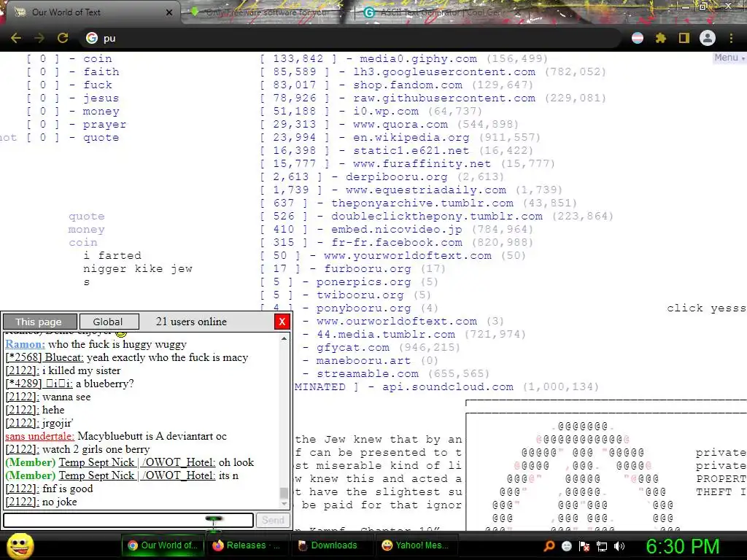The height and width of the screenshot is (560, 747).
Task: Click the Google icon in the address bar
Action: click(x=91, y=38)
